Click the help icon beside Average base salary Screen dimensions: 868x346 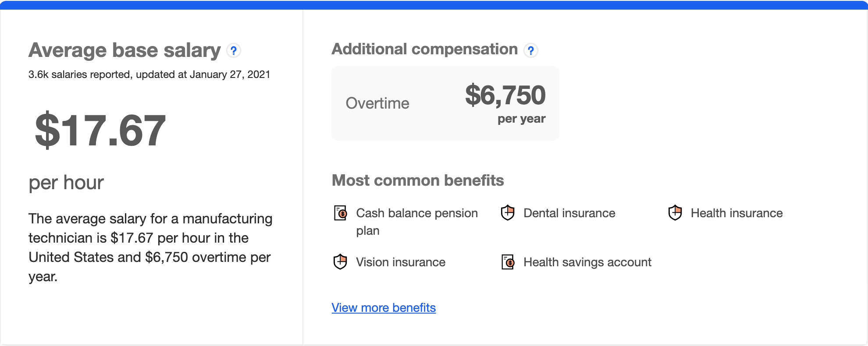coord(234,51)
